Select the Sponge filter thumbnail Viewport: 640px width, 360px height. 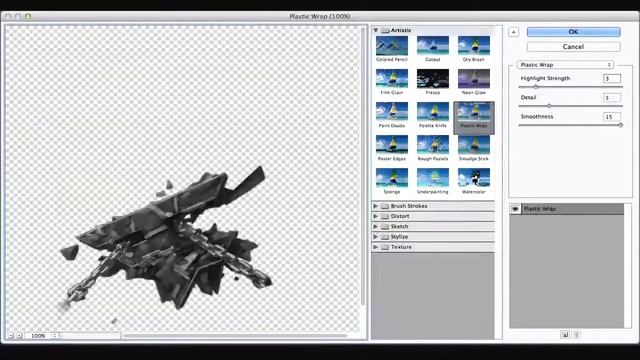click(x=392, y=178)
